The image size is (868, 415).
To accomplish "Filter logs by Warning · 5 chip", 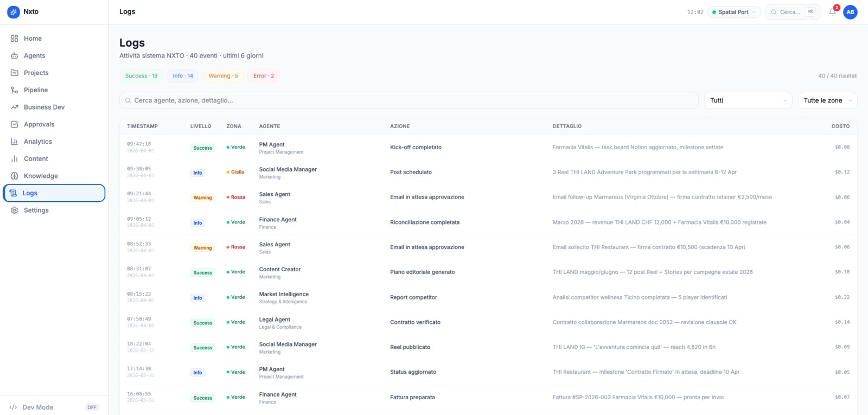I will pyautogui.click(x=223, y=76).
